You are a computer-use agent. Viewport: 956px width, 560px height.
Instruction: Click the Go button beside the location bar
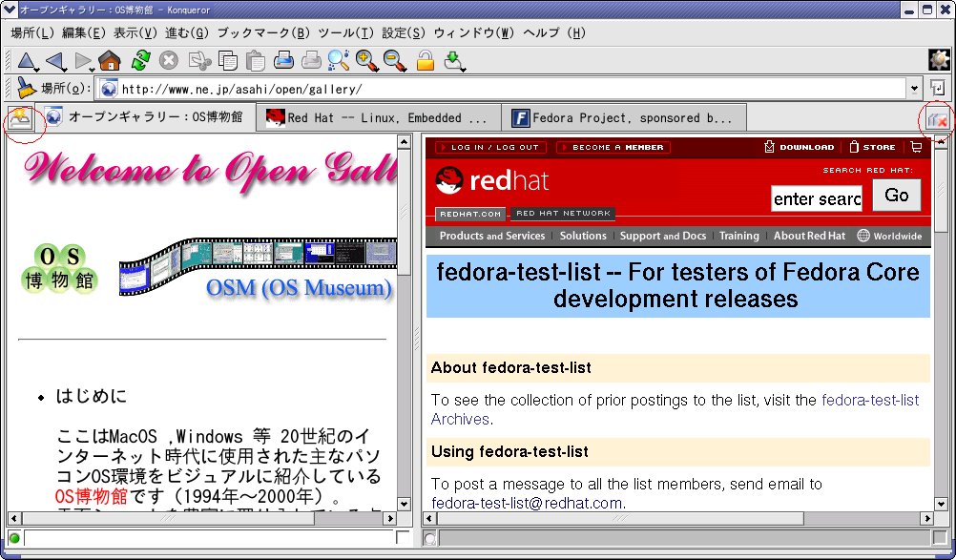[x=938, y=89]
